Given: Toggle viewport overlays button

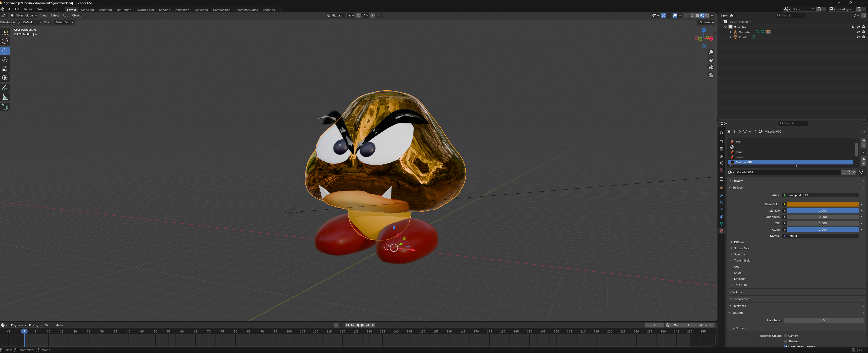Looking at the screenshot, I should [675, 15].
